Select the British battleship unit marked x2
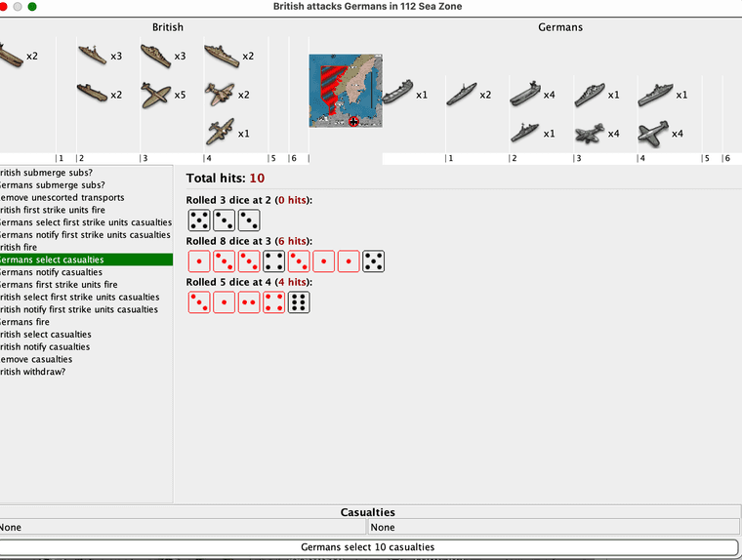 pos(220,57)
